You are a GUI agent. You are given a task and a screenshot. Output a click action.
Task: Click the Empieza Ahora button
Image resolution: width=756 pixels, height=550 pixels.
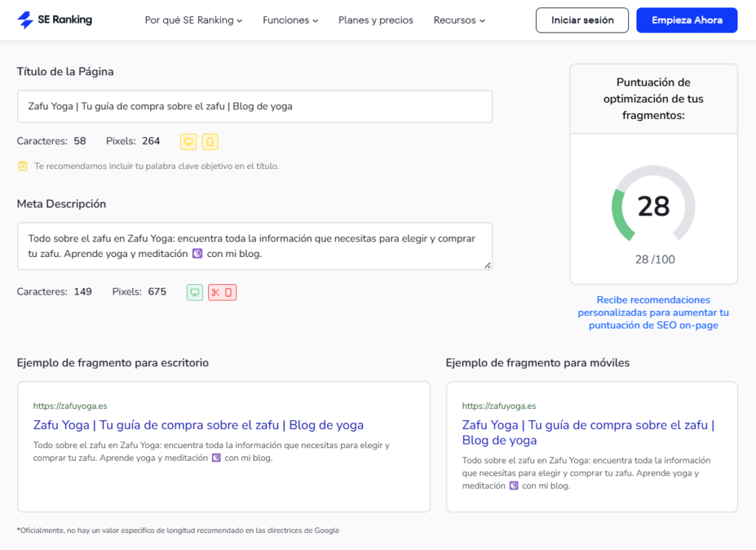pyautogui.click(x=687, y=20)
